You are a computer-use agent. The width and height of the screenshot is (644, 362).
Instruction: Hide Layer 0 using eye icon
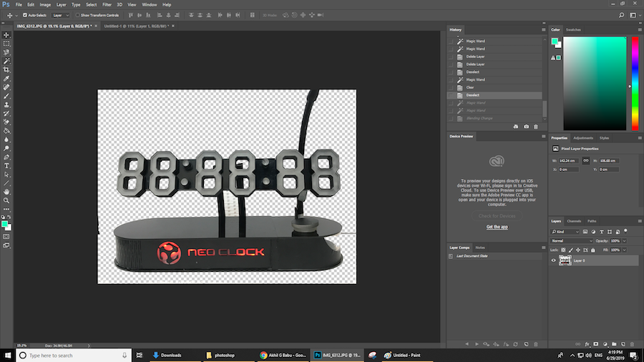coord(553,260)
